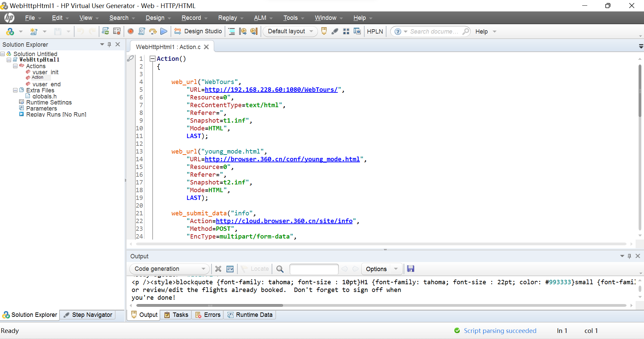Image resolution: width=644 pixels, height=339 pixels.
Task: Click the Compile script toolbar icon
Action: [x=142, y=31]
